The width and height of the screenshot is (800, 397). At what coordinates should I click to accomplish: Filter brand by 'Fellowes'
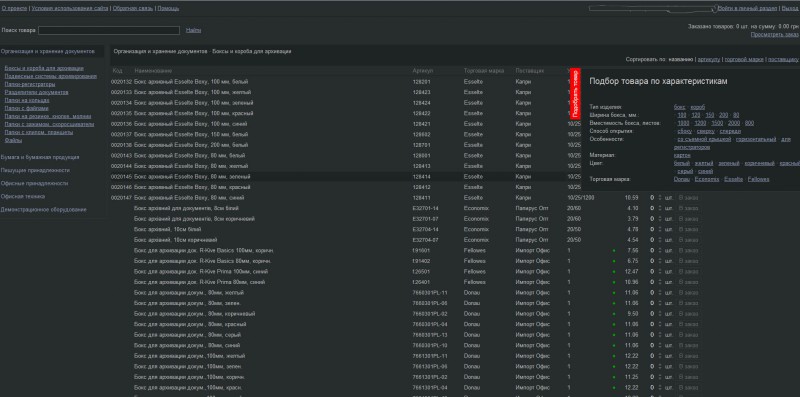click(758, 180)
